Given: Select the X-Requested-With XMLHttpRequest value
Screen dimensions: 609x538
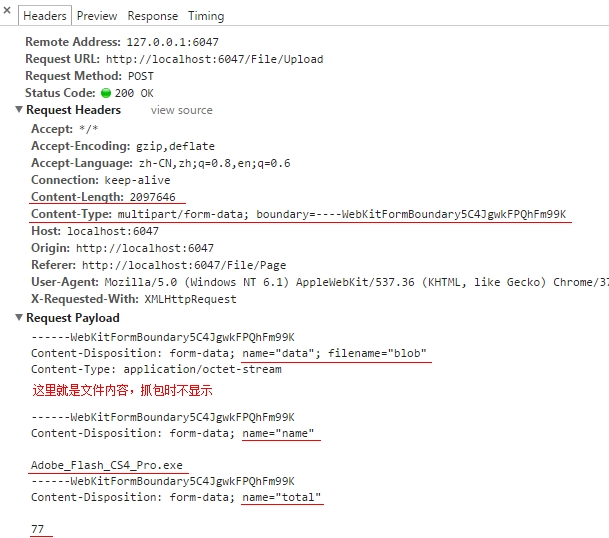Looking at the screenshot, I should coord(190,299).
